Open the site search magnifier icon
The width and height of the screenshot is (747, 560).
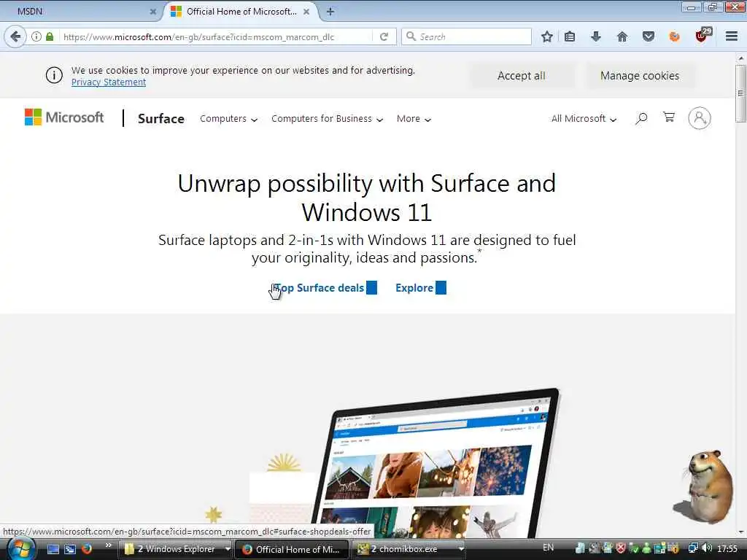641,118
